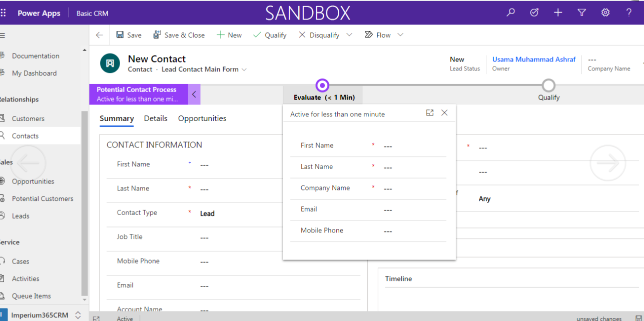Collapse the Potential Contact Process panel

(194, 94)
